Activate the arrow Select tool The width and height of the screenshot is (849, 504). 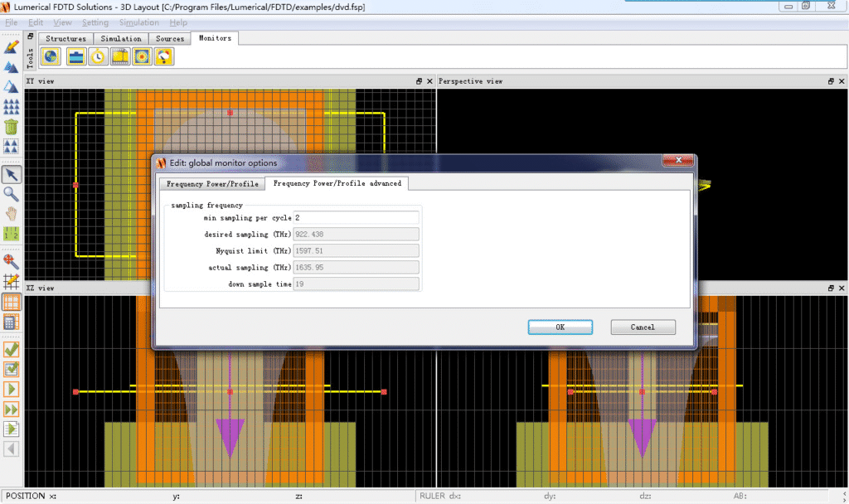(12, 174)
